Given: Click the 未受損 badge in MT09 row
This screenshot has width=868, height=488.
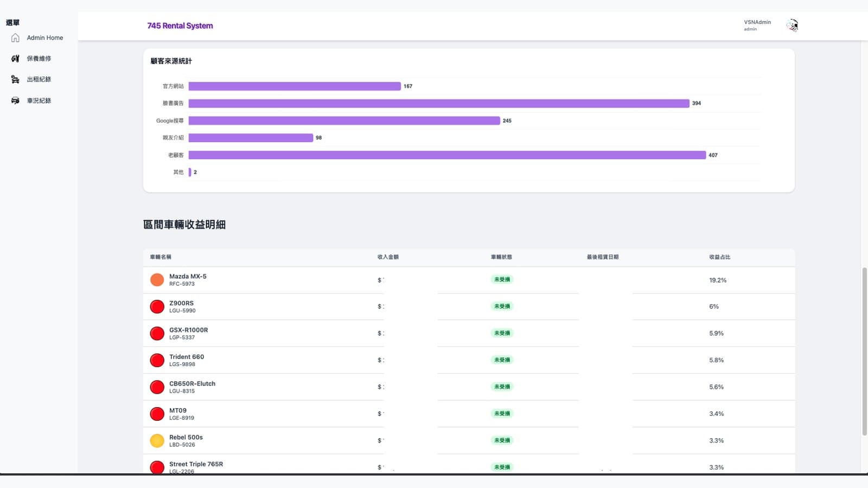Looking at the screenshot, I should 502,414.
